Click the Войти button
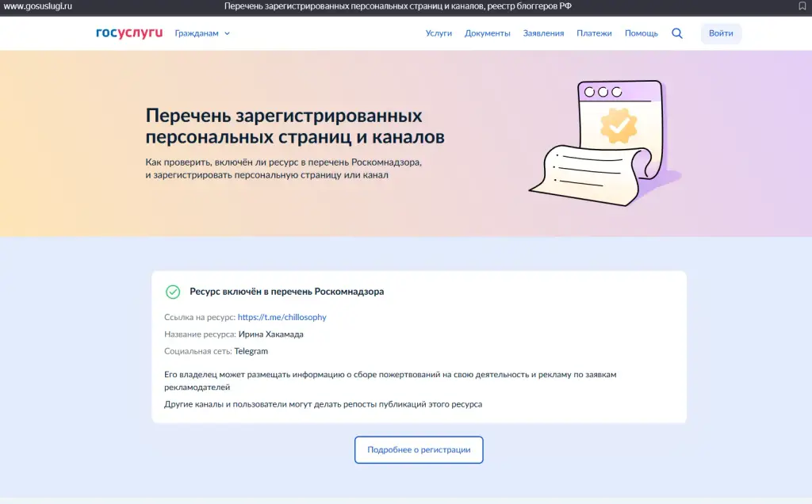The width and height of the screenshot is (812, 504). (x=721, y=33)
